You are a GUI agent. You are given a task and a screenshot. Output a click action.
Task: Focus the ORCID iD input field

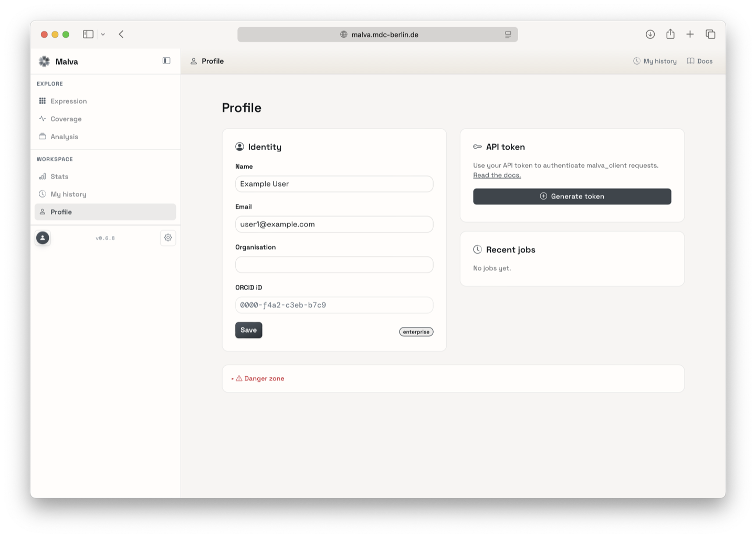point(334,305)
